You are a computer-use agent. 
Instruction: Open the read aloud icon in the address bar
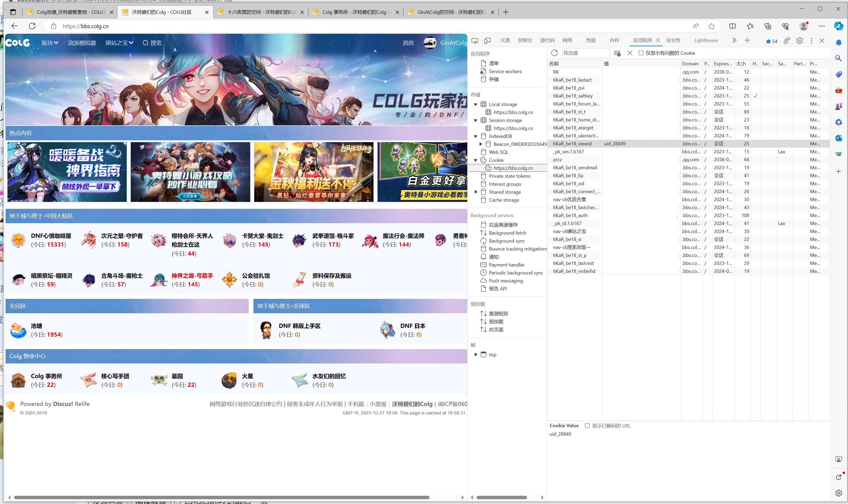click(696, 26)
